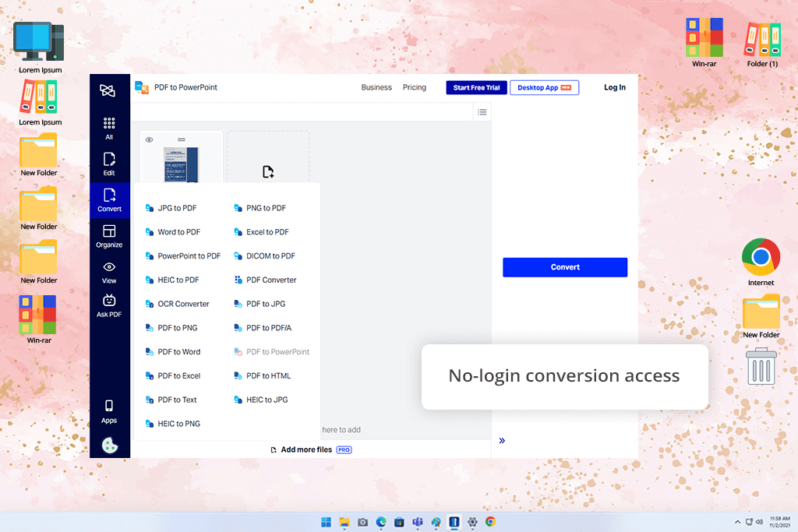Screen dimensions: 798x532
Task: Choose PDF to Word
Action: (x=173, y=351)
